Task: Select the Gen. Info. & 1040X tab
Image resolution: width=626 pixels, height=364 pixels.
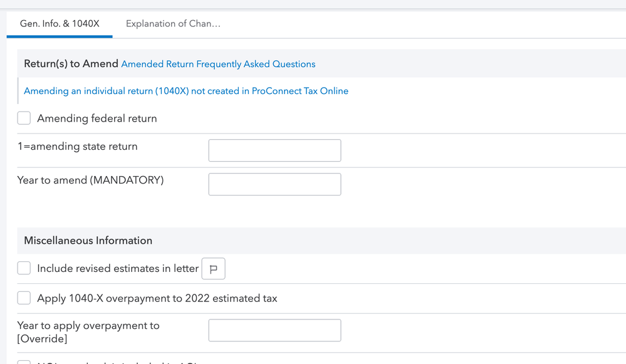Action: tap(60, 24)
